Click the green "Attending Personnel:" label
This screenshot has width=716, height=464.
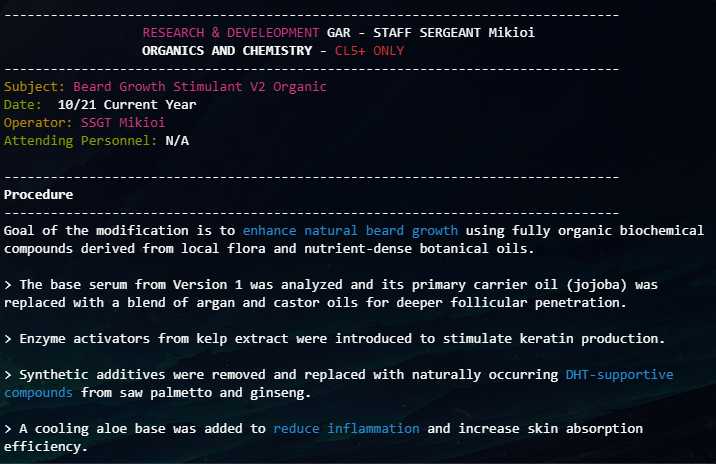[x=80, y=140]
